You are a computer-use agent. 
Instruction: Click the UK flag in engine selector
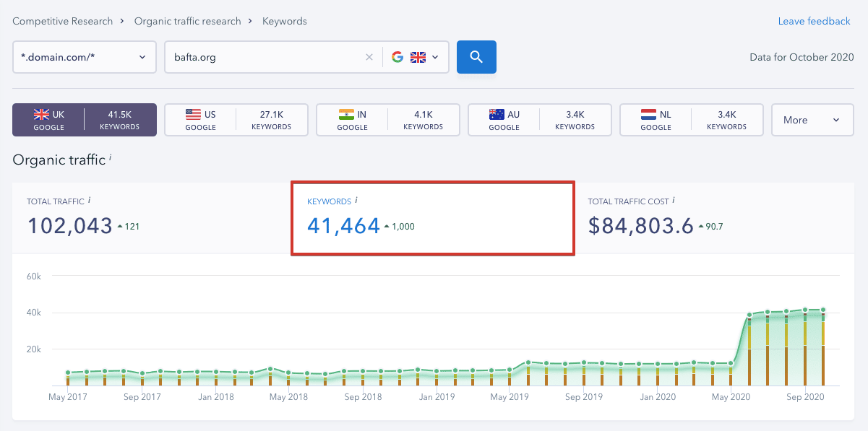[x=418, y=57]
